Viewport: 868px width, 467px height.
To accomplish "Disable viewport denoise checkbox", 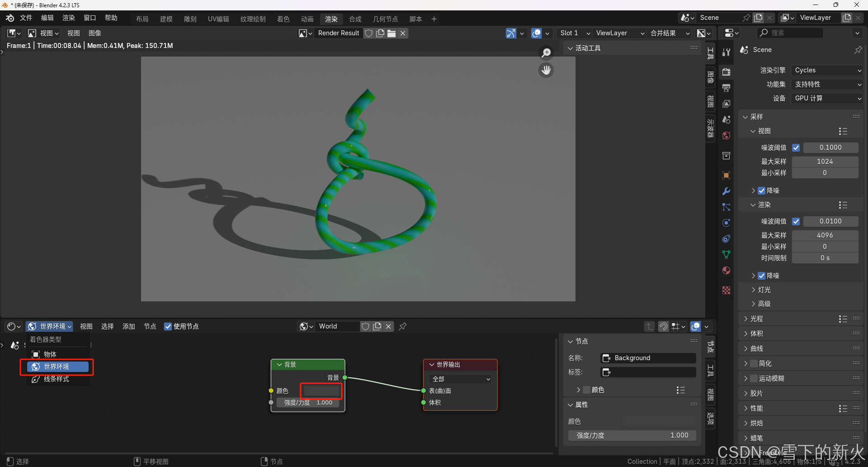I will pyautogui.click(x=762, y=191).
